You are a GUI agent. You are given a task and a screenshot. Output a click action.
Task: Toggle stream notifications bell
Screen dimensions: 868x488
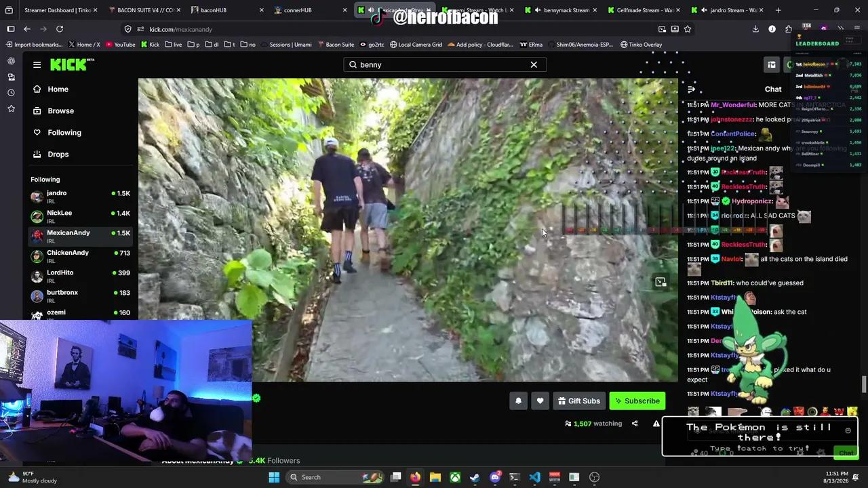click(518, 401)
